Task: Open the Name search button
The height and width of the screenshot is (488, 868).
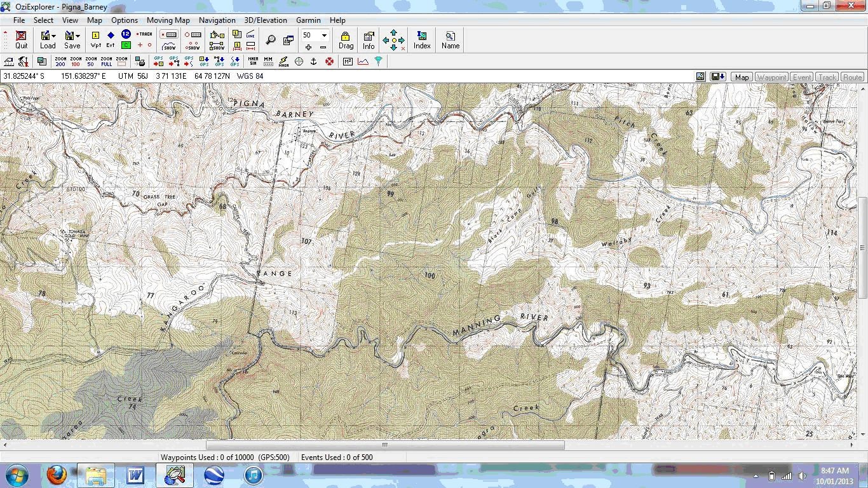Action: point(451,40)
